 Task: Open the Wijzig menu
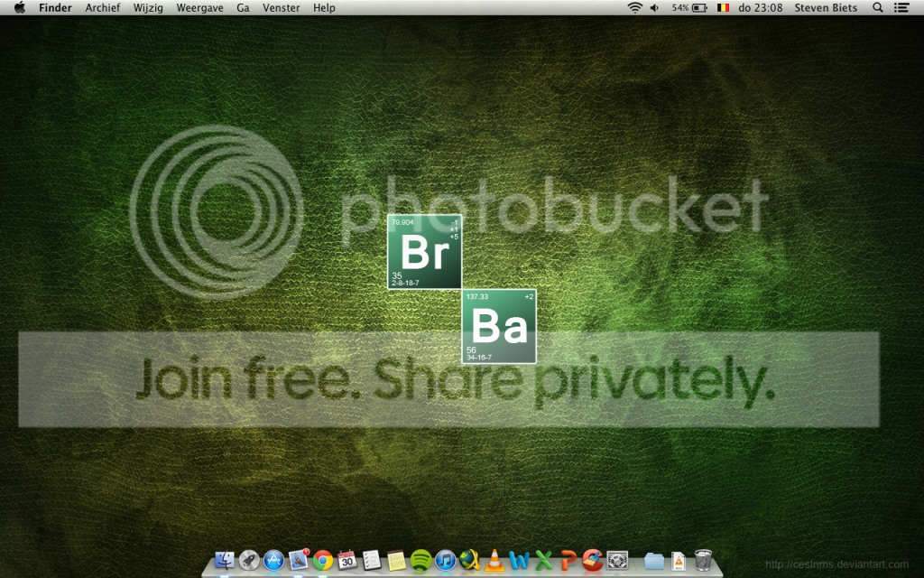148,7
